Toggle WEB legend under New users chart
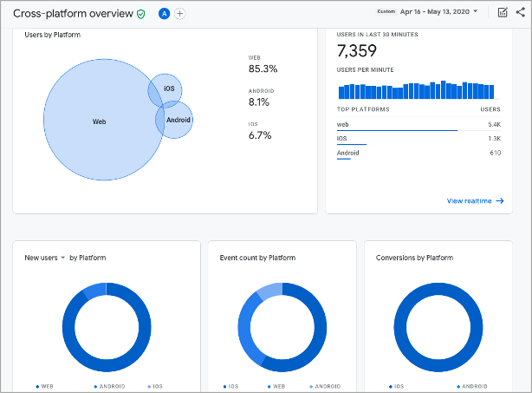Viewport: 532px width, 393px height. tap(46, 386)
